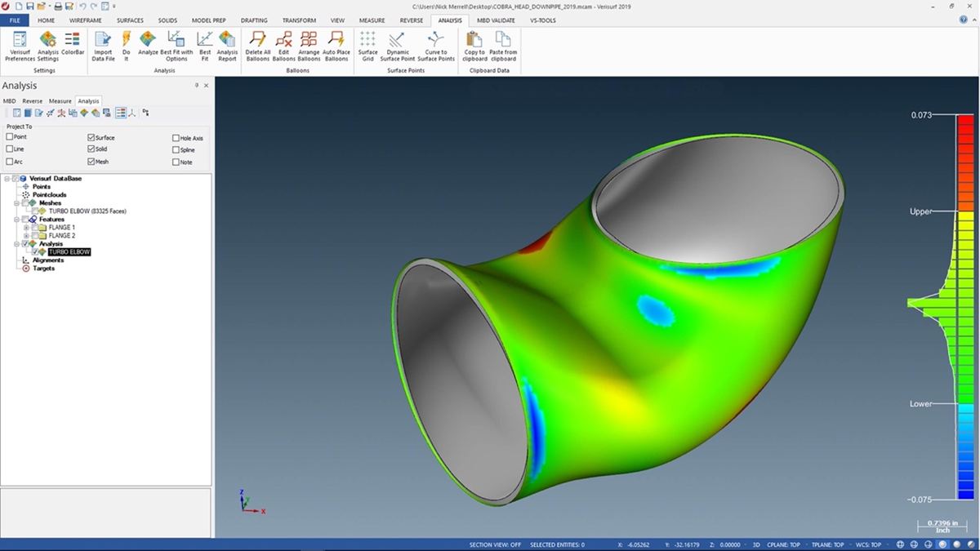Switch to the MBD VALIDATE ribbon tab

pos(496,20)
